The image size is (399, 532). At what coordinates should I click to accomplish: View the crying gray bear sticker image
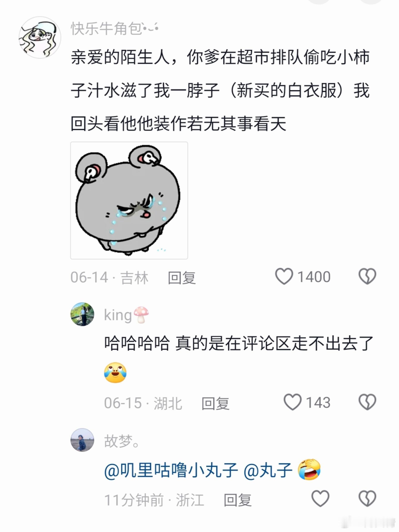tap(129, 200)
